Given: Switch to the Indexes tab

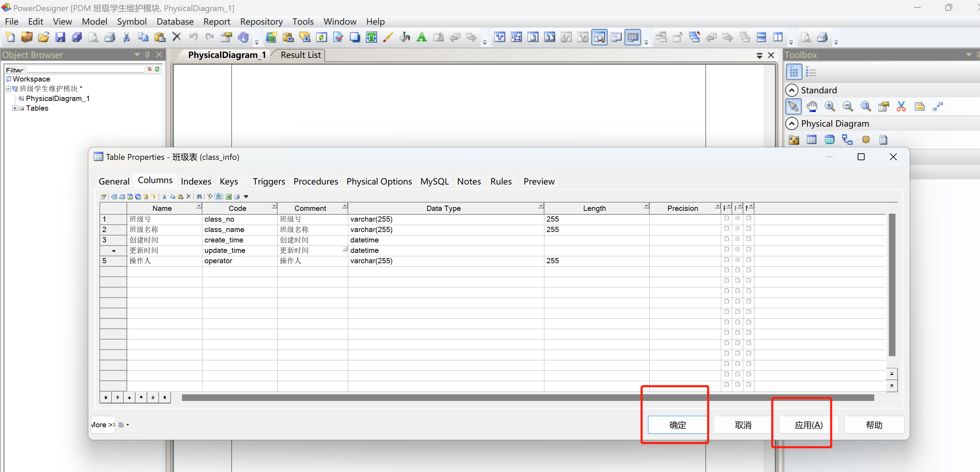Looking at the screenshot, I should point(196,182).
